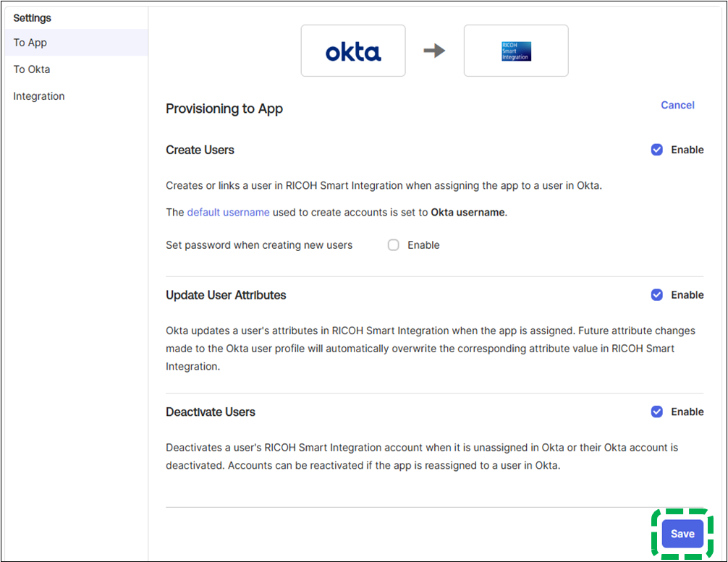
Task: Open the Integration settings tab
Action: 39,96
